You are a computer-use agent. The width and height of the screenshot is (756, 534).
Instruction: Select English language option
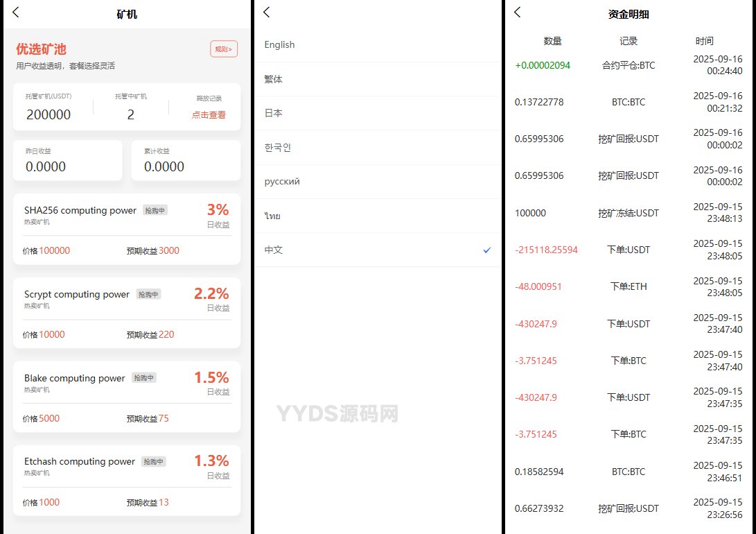[x=378, y=45]
